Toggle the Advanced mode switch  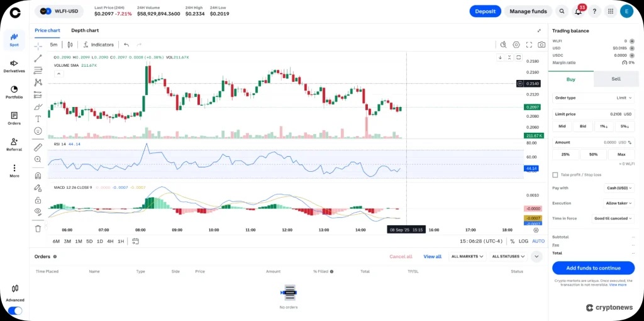coord(14,310)
